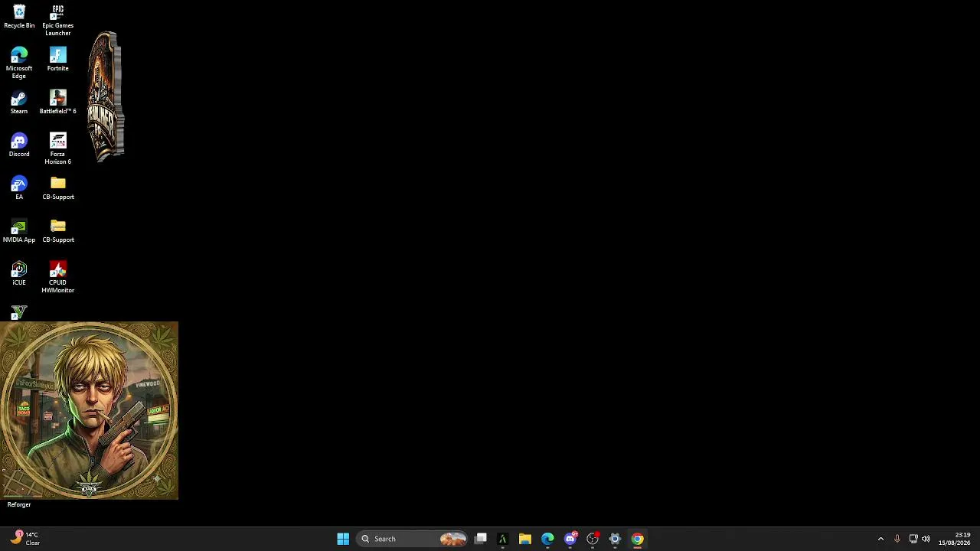Select the Steam desktop shortcut
This screenshot has width=980, height=551.
click(19, 103)
